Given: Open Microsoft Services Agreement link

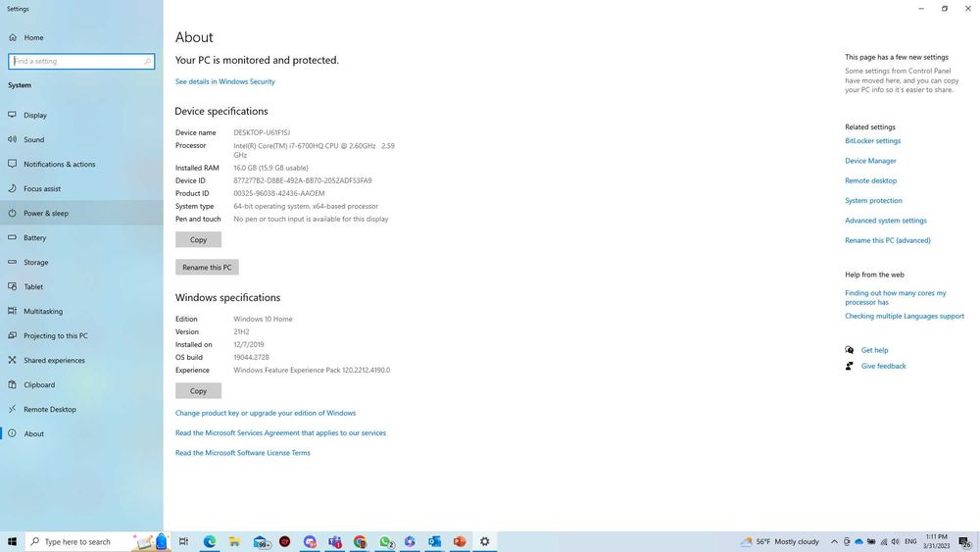Looking at the screenshot, I should [280, 433].
